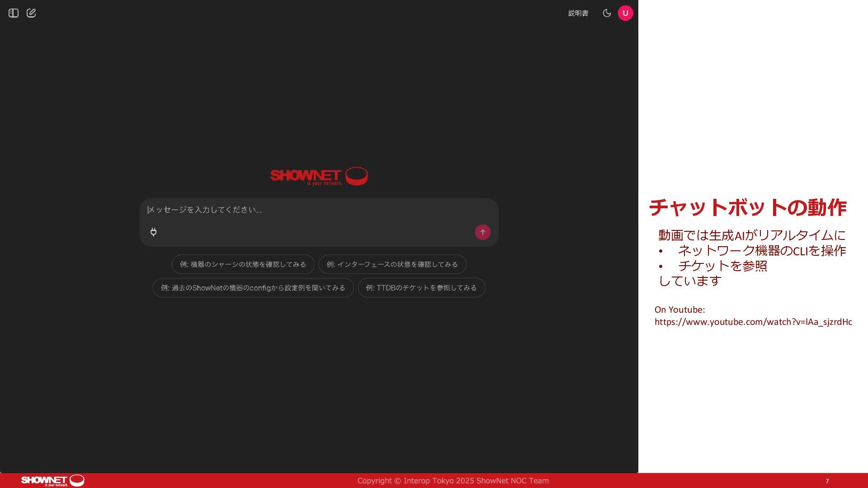Viewport: 868px width, 488px height.
Task: Click the center ShowNet logo
Action: pyautogui.click(x=319, y=176)
